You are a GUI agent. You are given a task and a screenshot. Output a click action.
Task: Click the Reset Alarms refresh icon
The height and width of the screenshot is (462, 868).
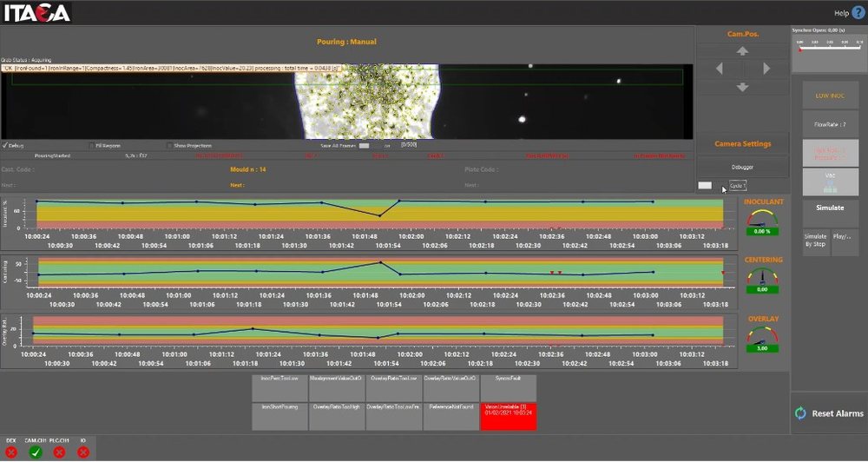(800, 413)
